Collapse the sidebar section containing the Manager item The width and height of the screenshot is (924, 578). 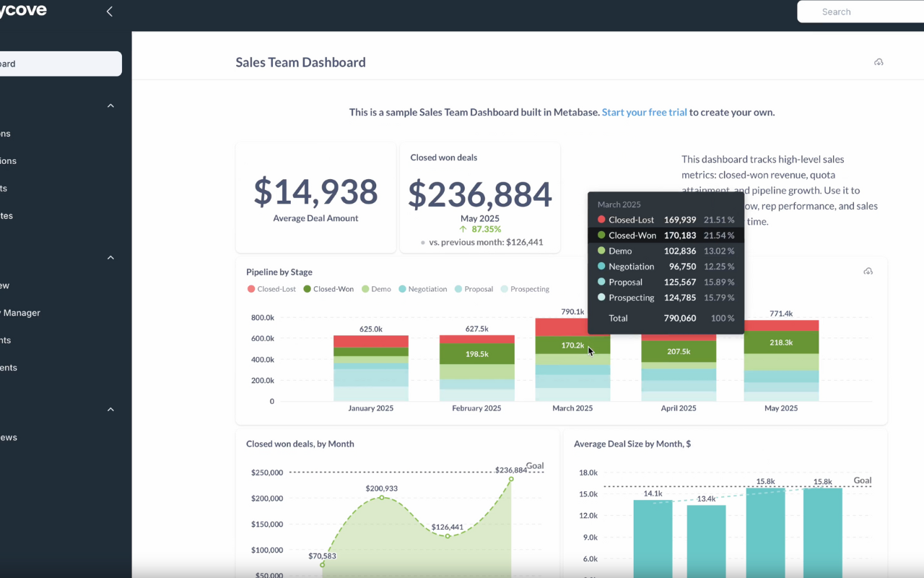point(110,258)
